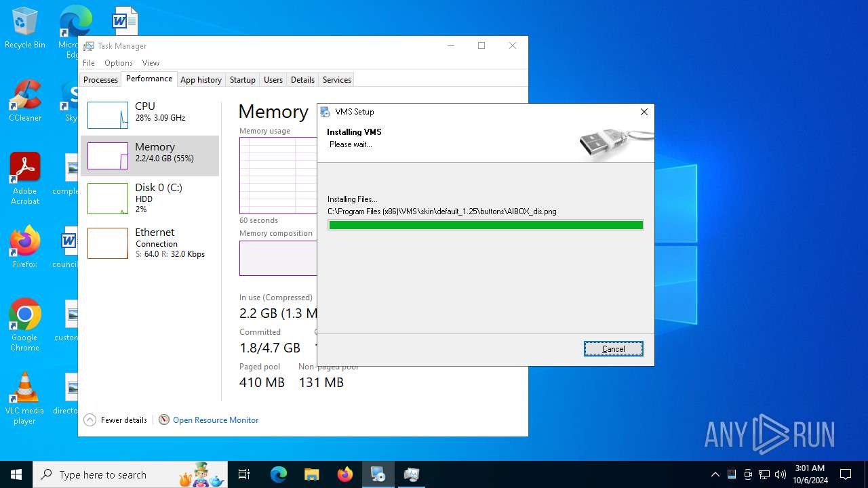This screenshot has width=868, height=488.
Task: Click the network tray icon
Action: click(x=764, y=474)
